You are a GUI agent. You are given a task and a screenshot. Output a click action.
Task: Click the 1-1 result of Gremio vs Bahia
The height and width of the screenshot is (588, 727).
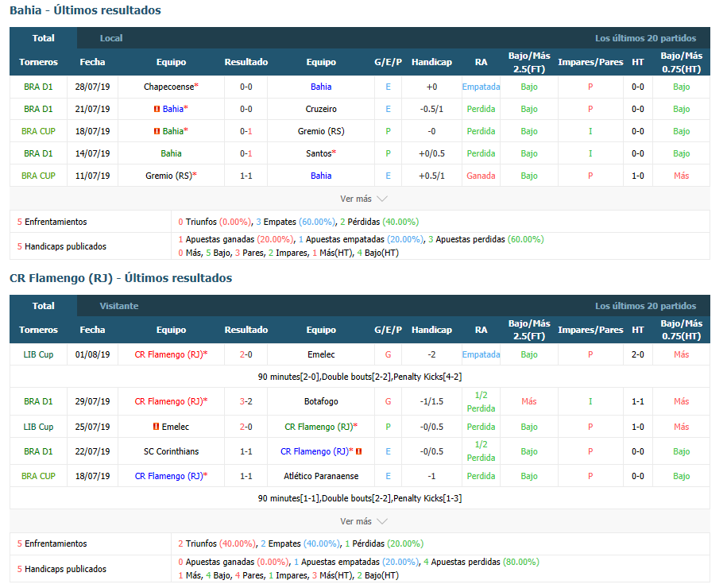(246, 176)
